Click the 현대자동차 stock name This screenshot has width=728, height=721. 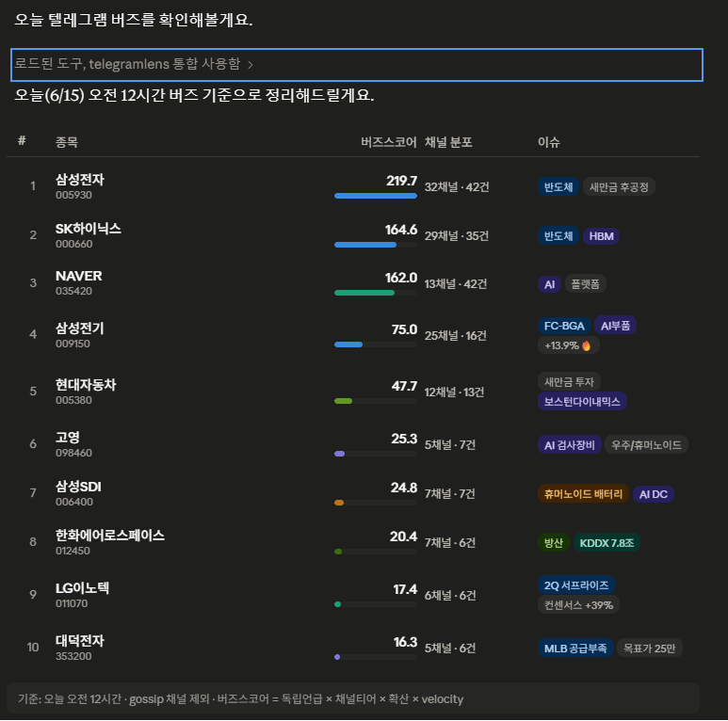tap(86, 385)
